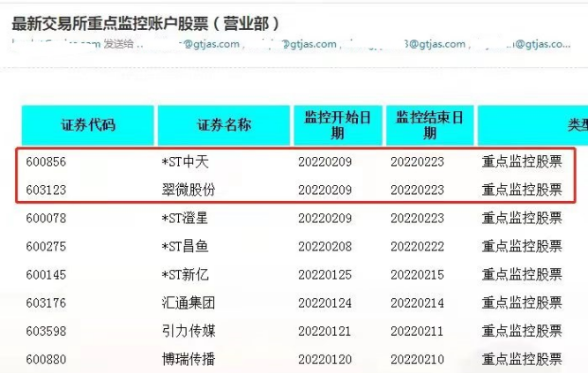The width and height of the screenshot is (588, 373).
Task: Click the 引力传媒 stock name
Action: [188, 331]
